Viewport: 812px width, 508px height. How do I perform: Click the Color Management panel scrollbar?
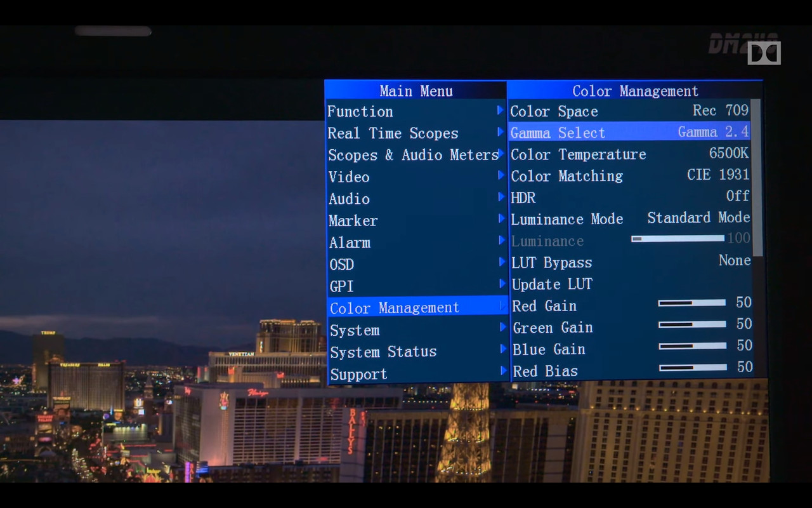(x=756, y=178)
